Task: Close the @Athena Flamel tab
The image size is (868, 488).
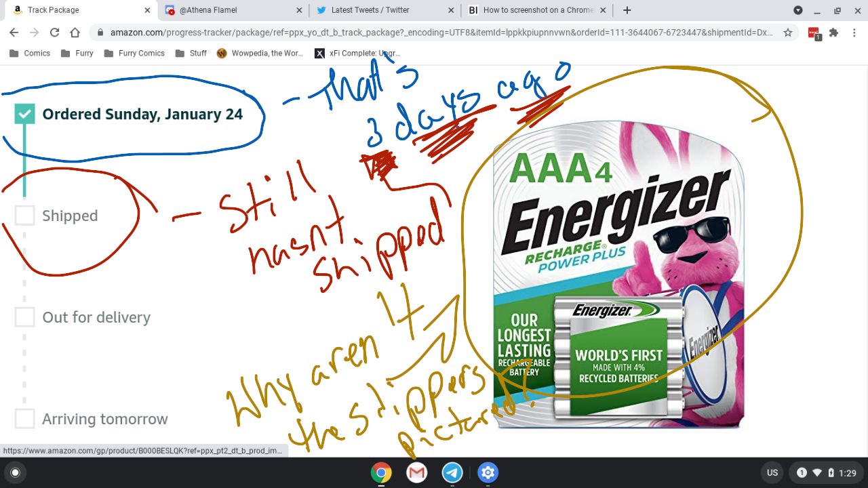Action: click(x=300, y=10)
